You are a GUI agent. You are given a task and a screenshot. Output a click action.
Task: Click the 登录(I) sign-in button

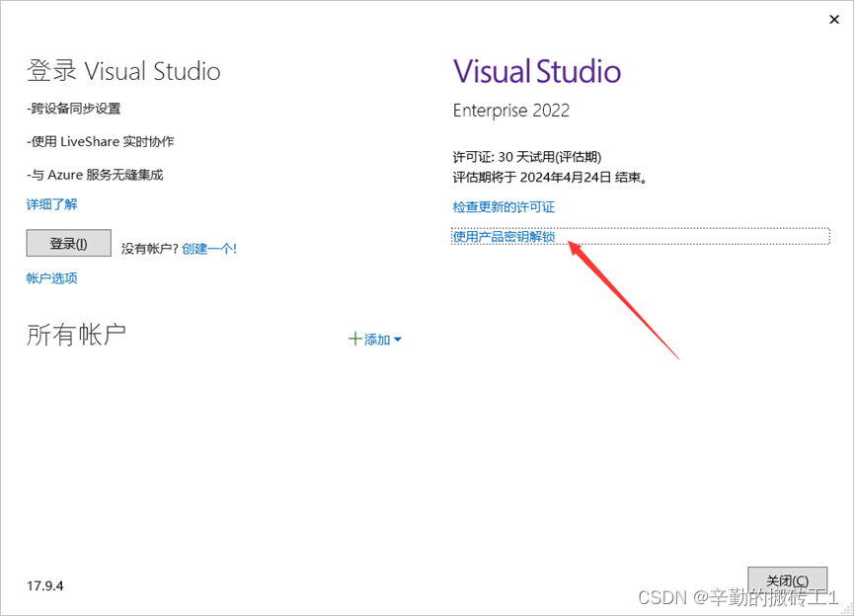coord(67,243)
